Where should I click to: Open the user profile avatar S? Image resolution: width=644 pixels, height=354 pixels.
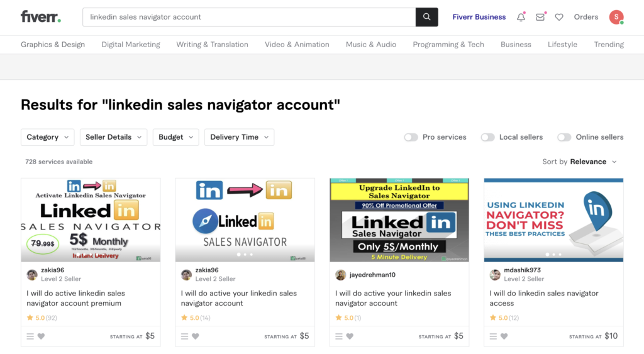616,17
